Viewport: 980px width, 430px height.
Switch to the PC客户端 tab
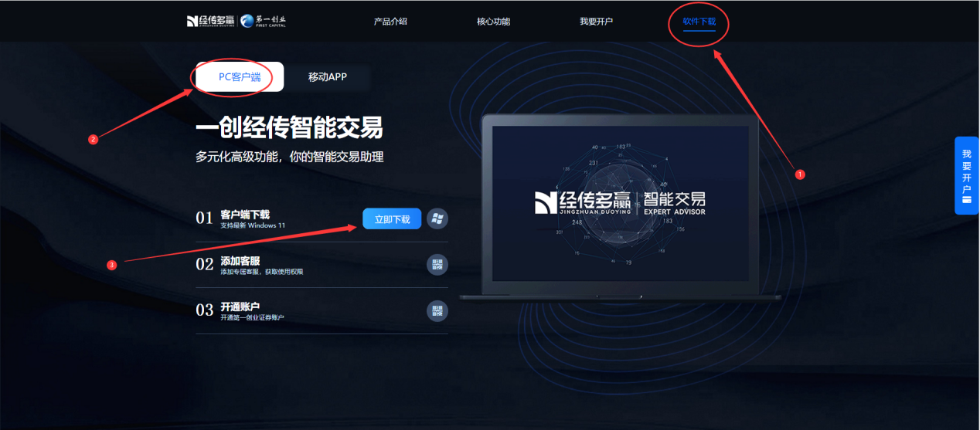tap(240, 77)
